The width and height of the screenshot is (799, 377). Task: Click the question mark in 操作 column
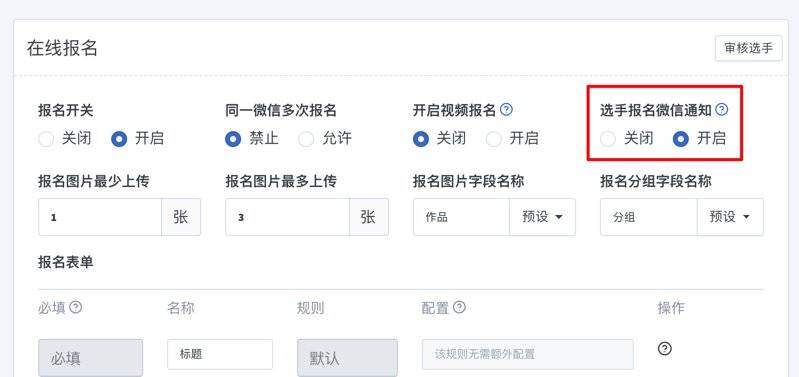tap(664, 348)
